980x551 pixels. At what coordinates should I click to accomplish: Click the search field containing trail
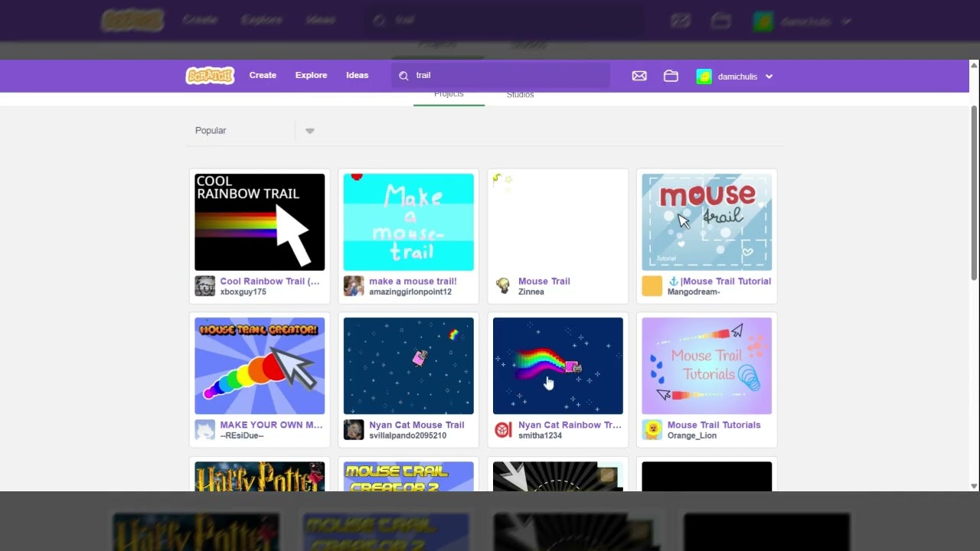coord(501,76)
